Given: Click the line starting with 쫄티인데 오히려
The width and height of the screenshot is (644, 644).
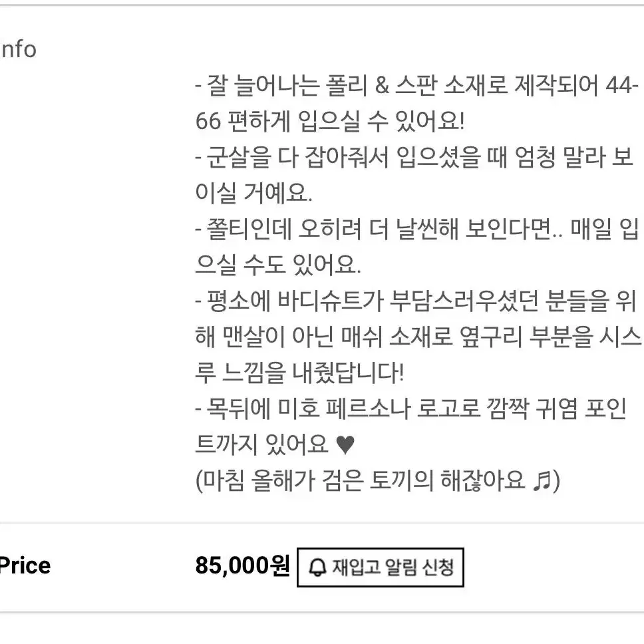Looking at the screenshot, I should (417, 229).
